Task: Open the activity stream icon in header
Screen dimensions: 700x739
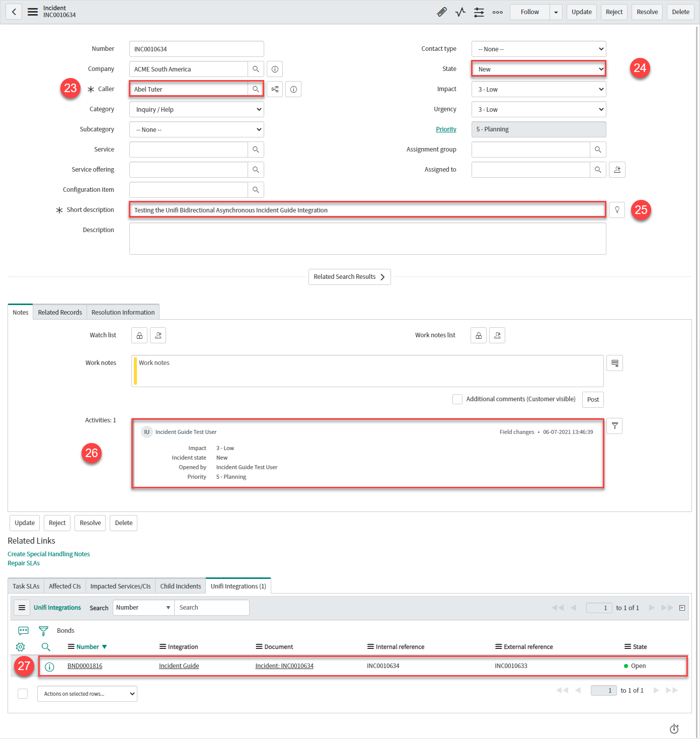Action: (460, 12)
